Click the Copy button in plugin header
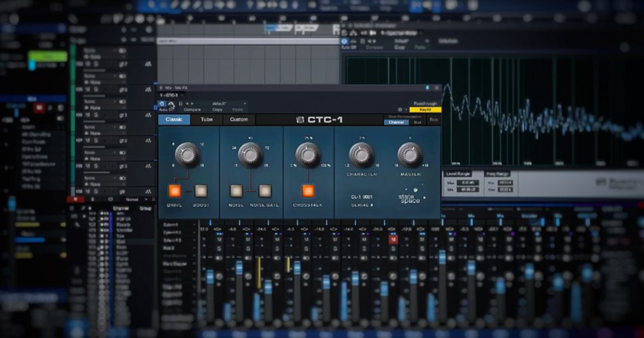Screen dimensions: 644x338 (x=217, y=109)
